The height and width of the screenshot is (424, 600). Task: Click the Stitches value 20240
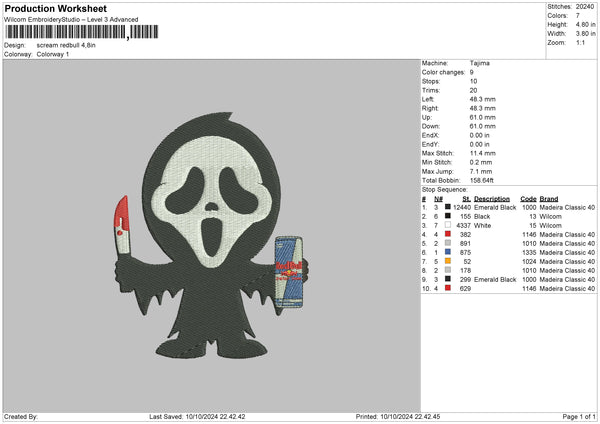coord(585,7)
